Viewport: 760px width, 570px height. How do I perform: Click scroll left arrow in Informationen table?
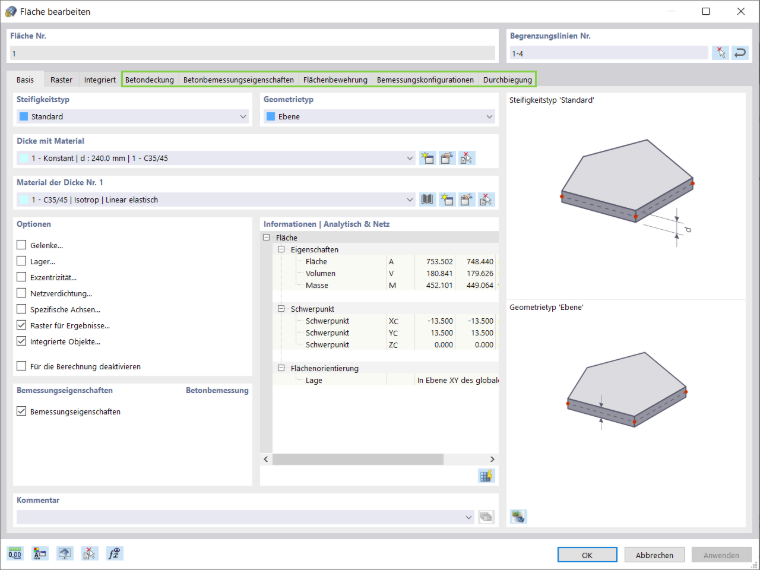click(x=266, y=459)
